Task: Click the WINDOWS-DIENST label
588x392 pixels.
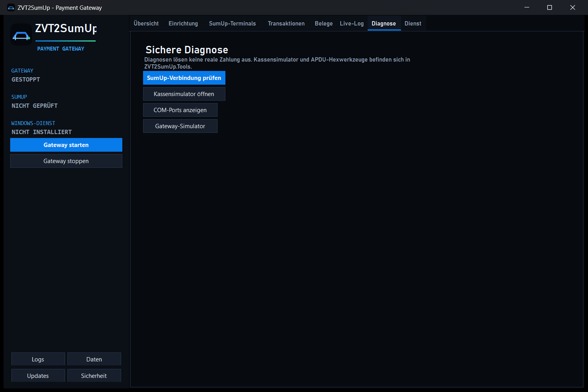Action: 33,123
